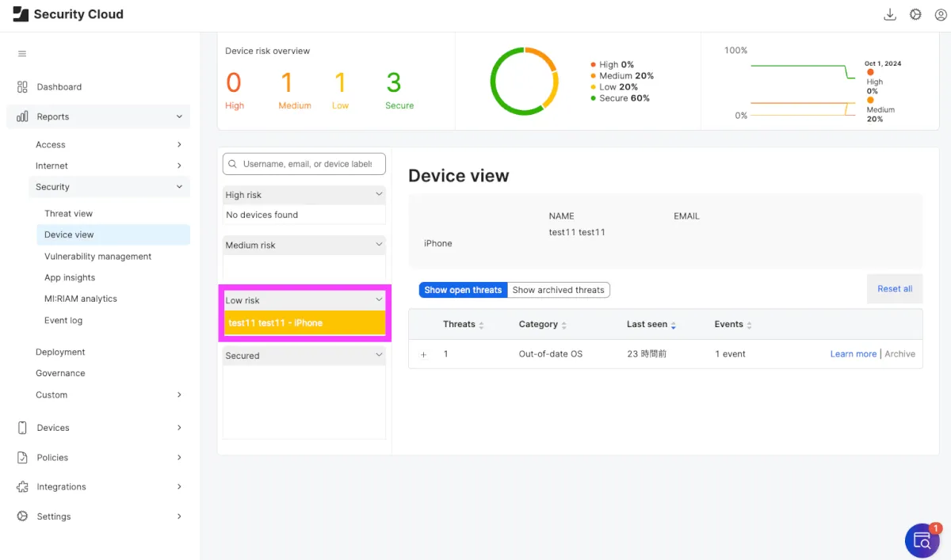Open the floating help chat button
The image size is (951, 560).
point(922,540)
